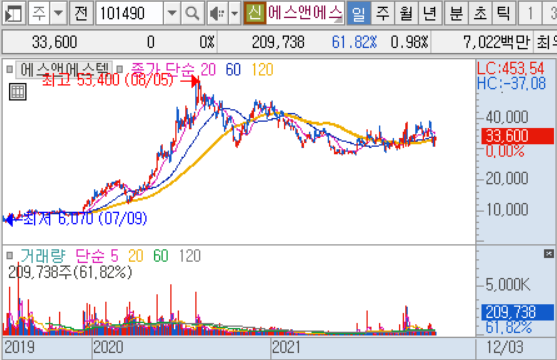Screen dimensions: 557x360
Task: Select the orange 120 moving average label
Action: coord(263,69)
